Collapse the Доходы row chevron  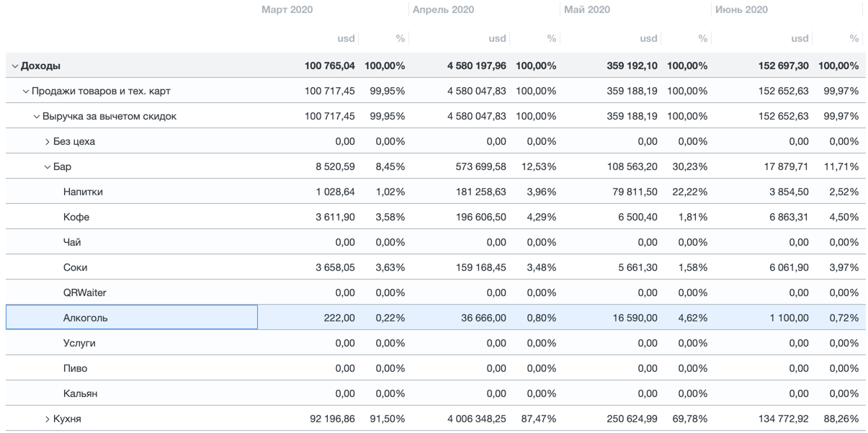pos(14,66)
